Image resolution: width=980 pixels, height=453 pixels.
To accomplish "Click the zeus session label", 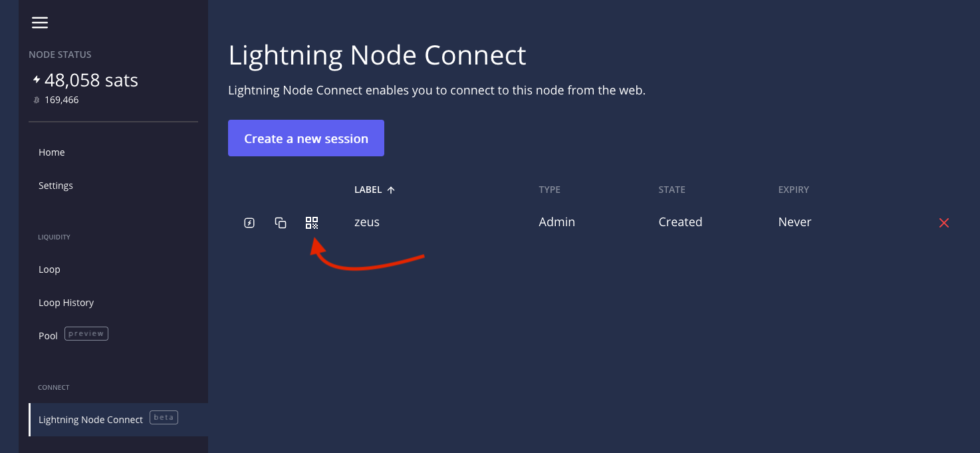I will (367, 222).
